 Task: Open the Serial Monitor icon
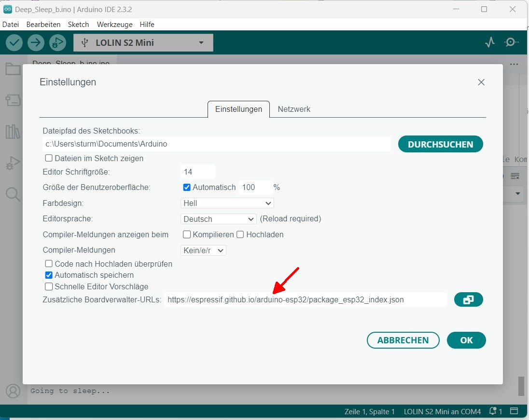coord(511,42)
